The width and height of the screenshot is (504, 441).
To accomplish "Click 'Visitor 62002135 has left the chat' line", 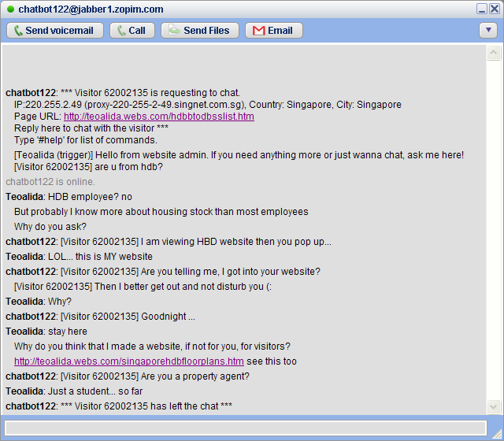I will [x=146, y=406].
